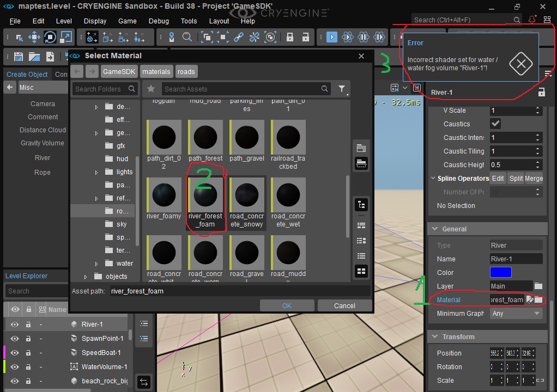Toggle the Caustics checkbox
Image resolution: width=557 pixels, height=392 pixels.
495,124
